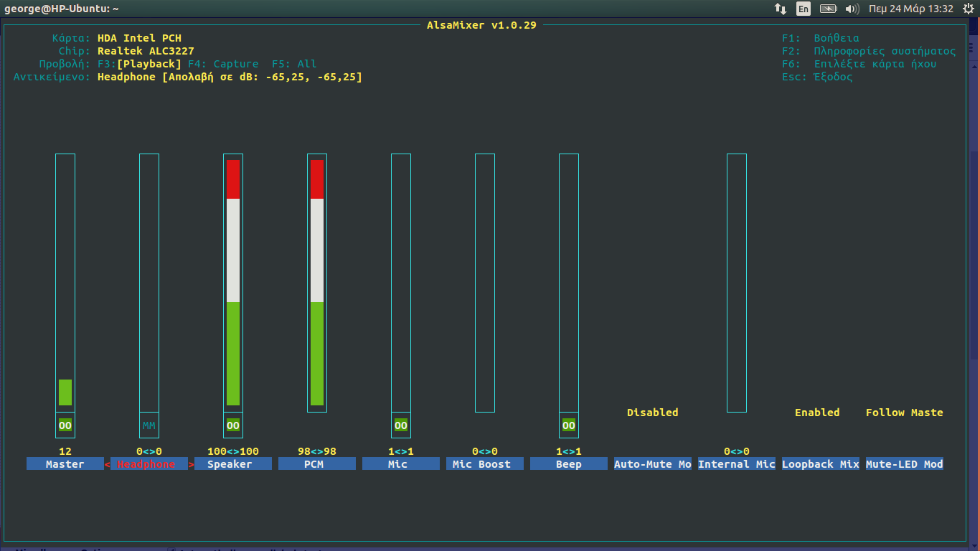Select the Internal Mic channel label
Screen dimensions: 980x551
(737, 464)
